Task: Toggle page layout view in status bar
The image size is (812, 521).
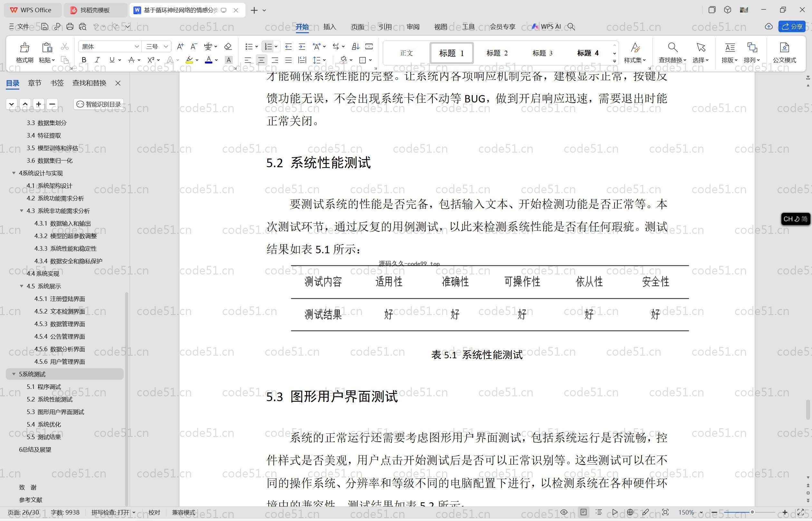Action: point(584,512)
